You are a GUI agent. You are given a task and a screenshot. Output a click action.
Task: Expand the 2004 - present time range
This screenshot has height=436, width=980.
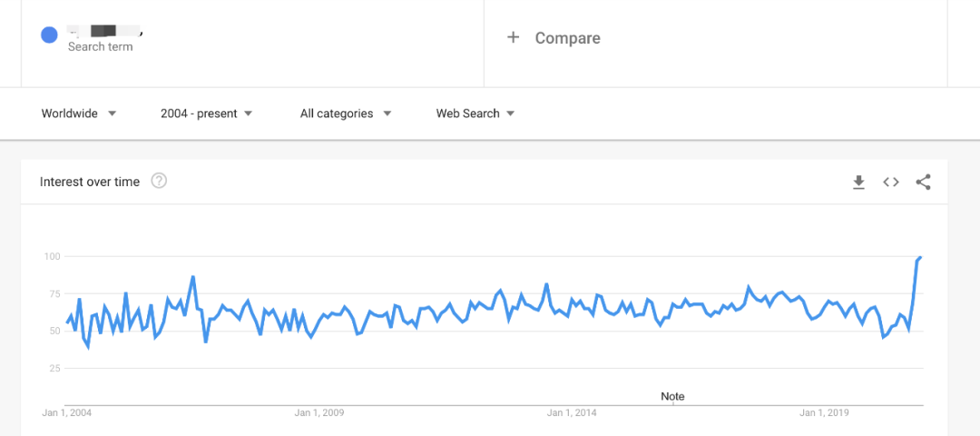pos(206,114)
